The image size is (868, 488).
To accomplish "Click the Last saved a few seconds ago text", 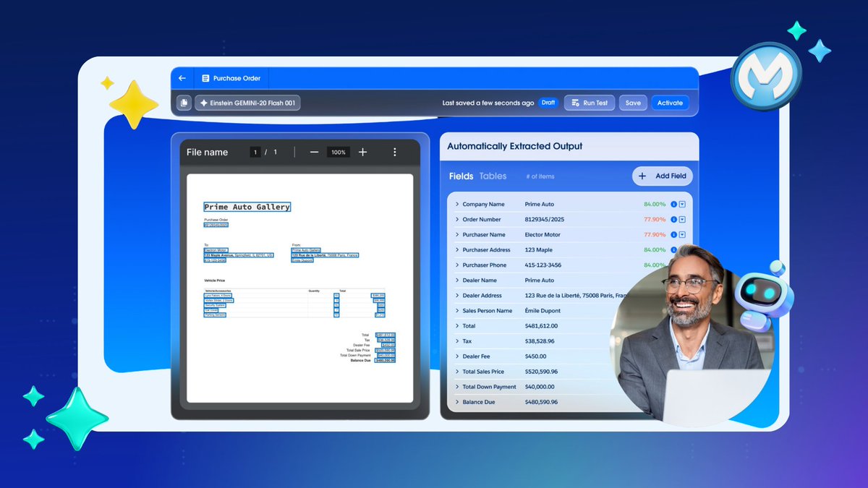I will click(x=488, y=103).
